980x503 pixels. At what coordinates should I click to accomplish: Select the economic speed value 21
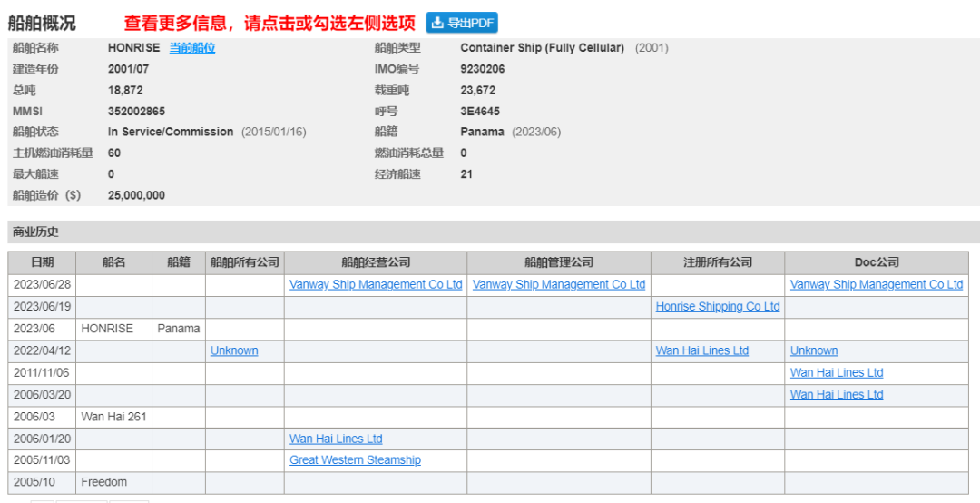(466, 174)
